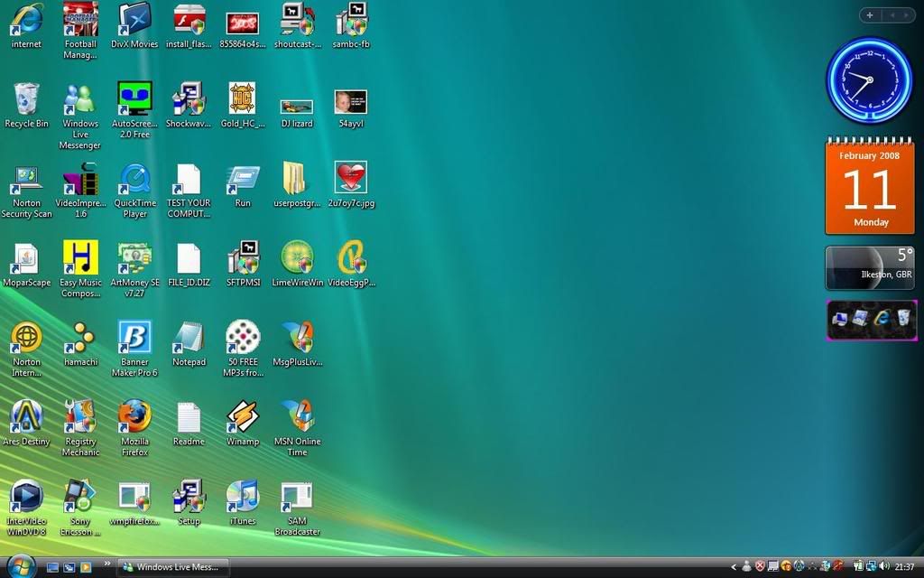Open the LimeWireWin icon
Screen dimensions: 924x578
pyautogui.click(x=297, y=259)
